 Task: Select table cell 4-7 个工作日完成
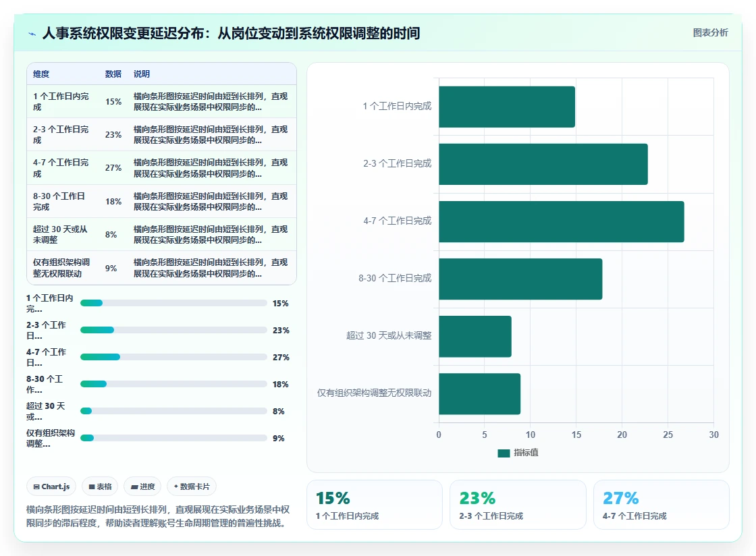pos(63,168)
